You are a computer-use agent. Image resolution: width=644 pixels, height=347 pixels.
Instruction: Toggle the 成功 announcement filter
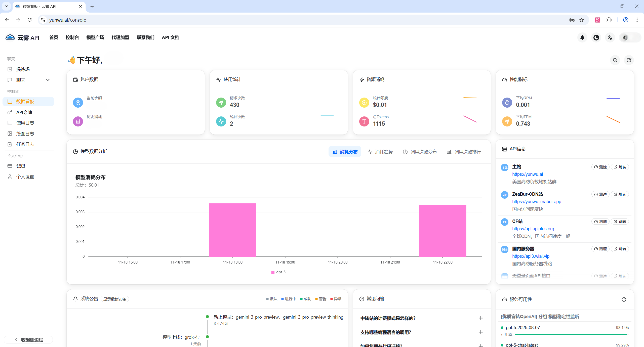[x=305, y=299]
